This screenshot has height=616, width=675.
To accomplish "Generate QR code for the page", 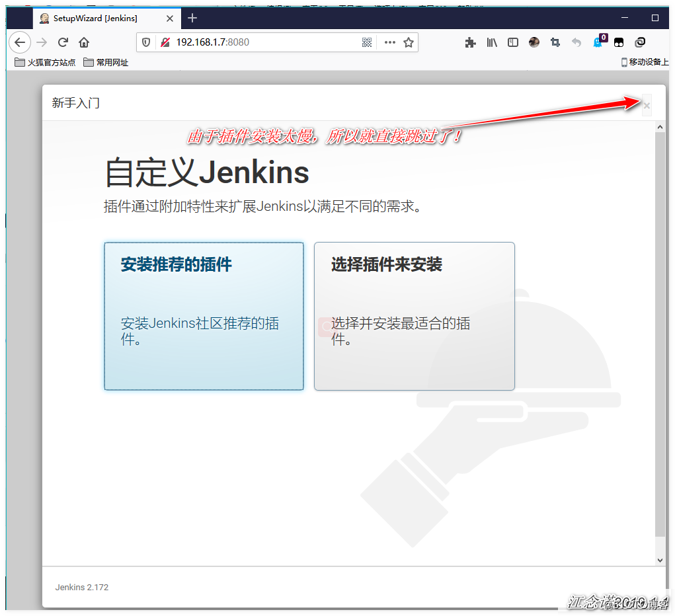I will tap(367, 42).
